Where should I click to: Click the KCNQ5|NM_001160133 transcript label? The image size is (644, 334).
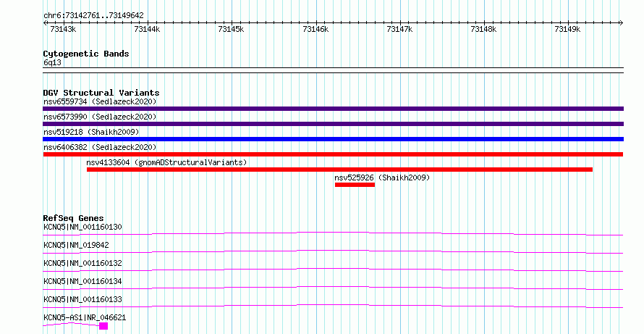pyautogui.click(x=82, y=299)
